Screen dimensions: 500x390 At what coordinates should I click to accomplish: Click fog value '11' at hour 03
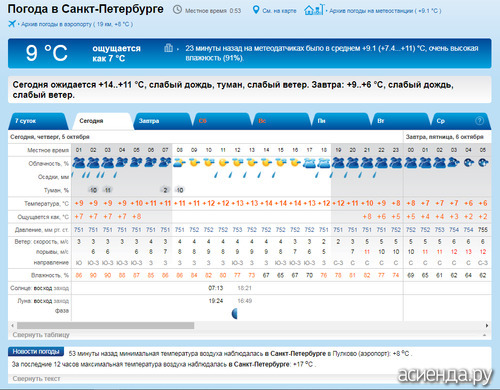coord(107,190)
